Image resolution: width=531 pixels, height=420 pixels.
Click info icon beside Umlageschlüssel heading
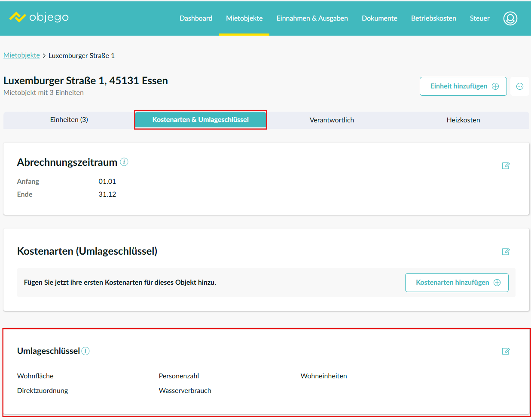[x=85, y=351]
